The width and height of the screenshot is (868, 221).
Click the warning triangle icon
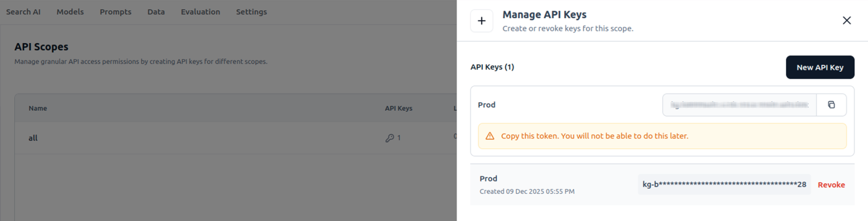490,136
